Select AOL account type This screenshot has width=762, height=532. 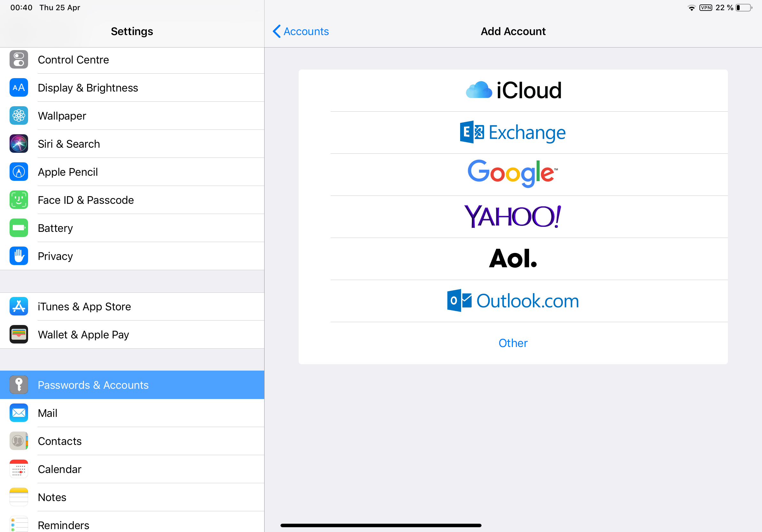pyautogui.click(x=514, y=259)
